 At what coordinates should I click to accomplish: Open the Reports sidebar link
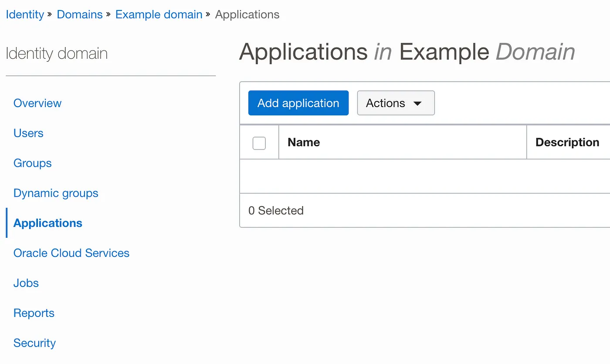pos(34,313)
